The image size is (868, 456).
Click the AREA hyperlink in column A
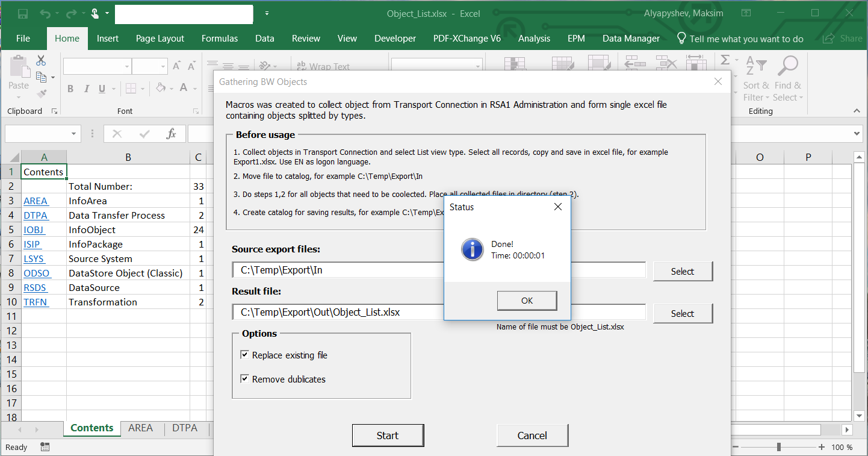click(36, 201)
